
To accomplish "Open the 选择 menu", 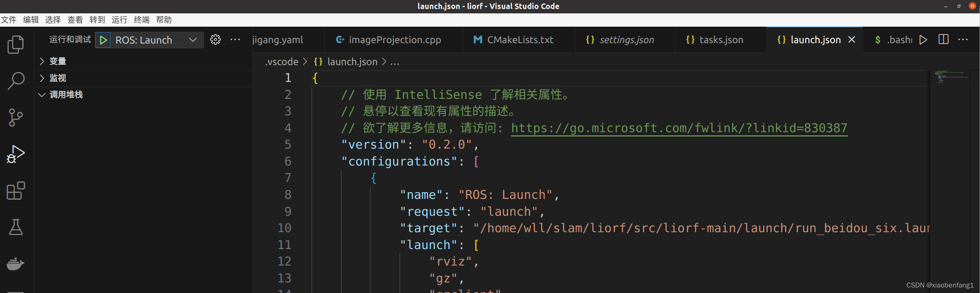I will click(x=53, y=20).
